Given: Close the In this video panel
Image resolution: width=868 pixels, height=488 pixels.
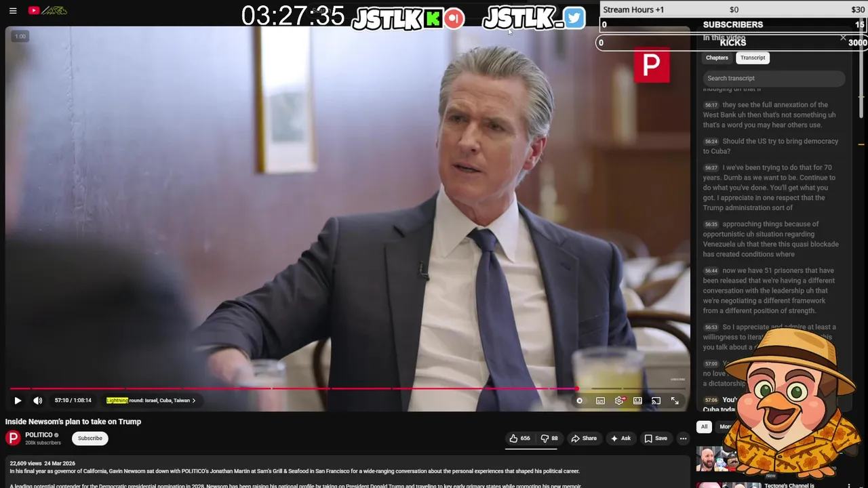Looking at the screenshot, I should pyautogui.click(x=843, y=38).
